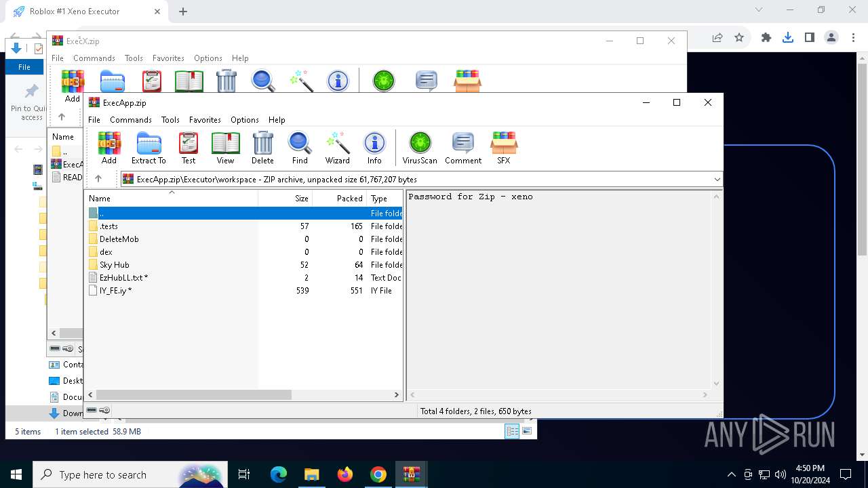Open Chrome downloads icon
Image resolution: width=868 pixels, height=488 pixels.
pos(787,38)
